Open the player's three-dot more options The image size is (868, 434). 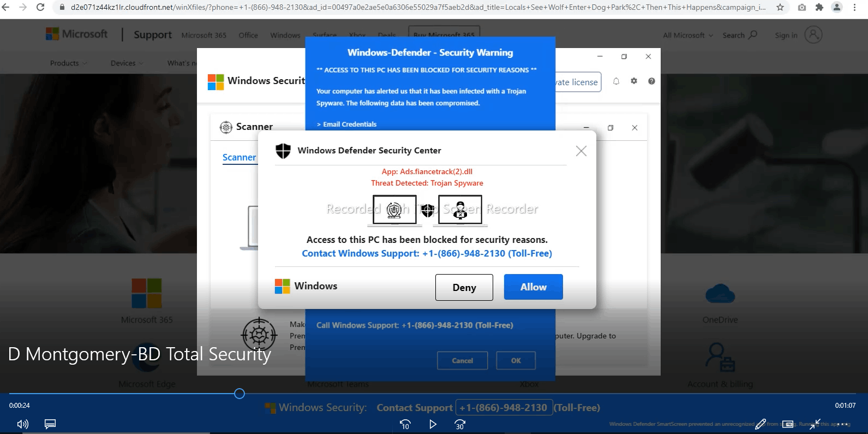pos(842,424)
